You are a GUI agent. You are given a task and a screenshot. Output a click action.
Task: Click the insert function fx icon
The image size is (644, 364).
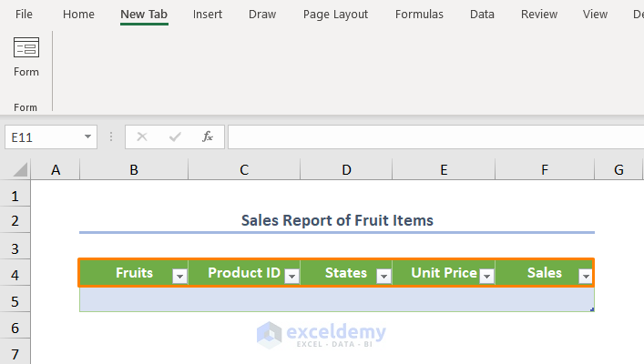208,136
